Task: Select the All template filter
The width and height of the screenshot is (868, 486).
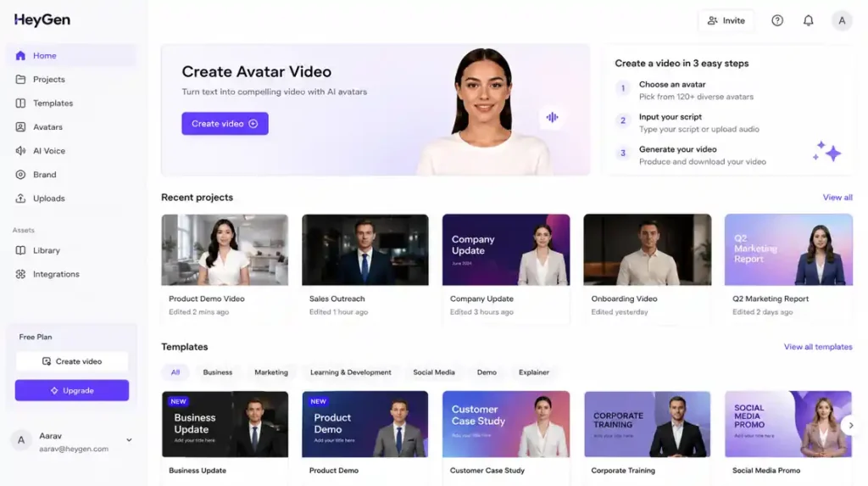Action: (175, 372)
